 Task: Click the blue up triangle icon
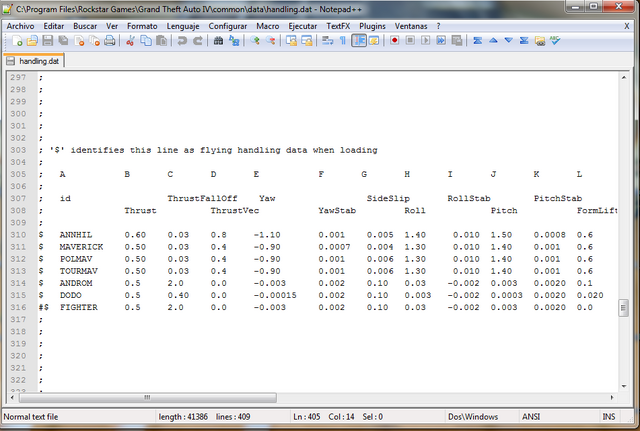pyautogui.click(x=493, y=40)
